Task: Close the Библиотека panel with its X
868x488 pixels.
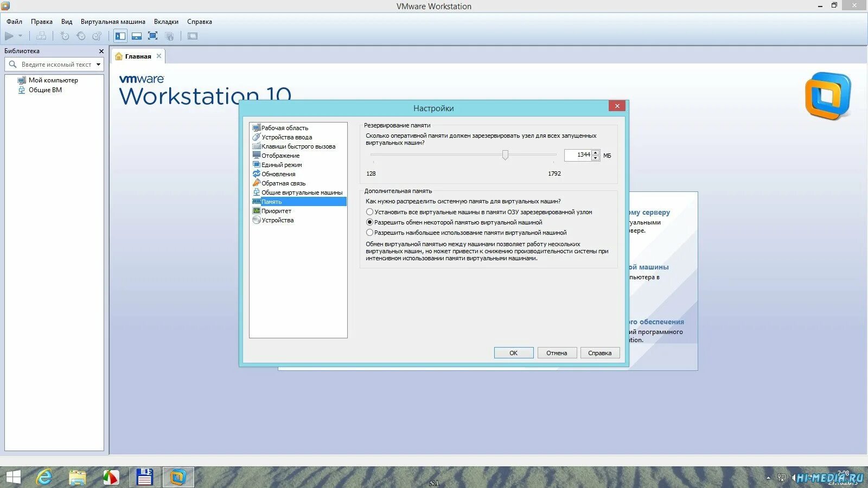Action: (x=101, y=51)
